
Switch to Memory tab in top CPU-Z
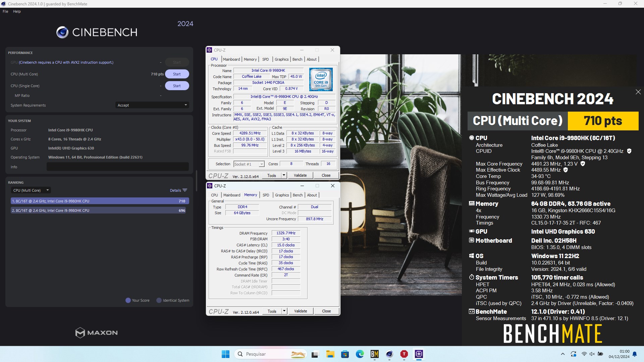[250, 59]
